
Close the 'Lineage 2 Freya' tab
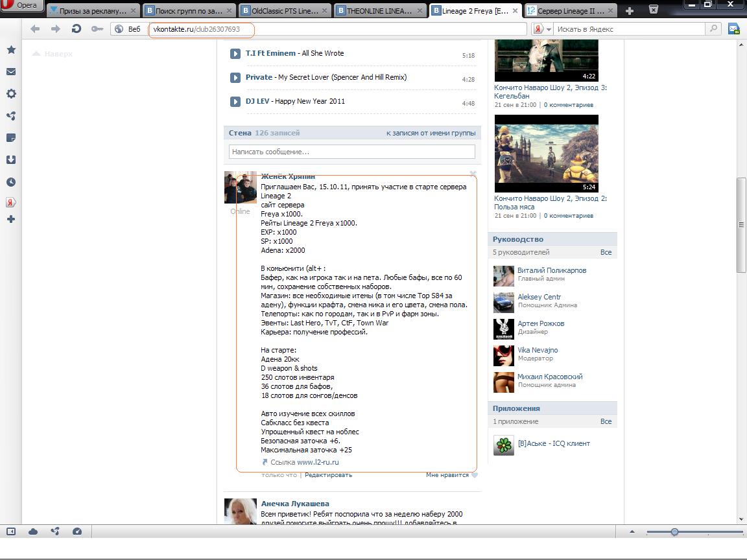(515, 10)
